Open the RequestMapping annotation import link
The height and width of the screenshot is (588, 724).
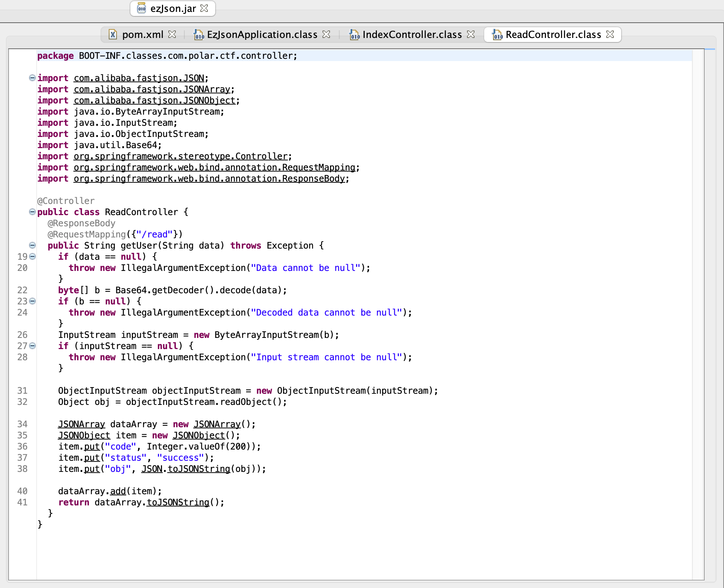click(215, 167)
